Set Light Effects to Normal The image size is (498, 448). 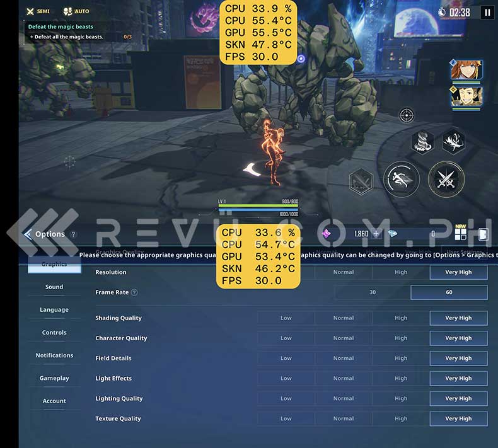(x=344, y=378)
